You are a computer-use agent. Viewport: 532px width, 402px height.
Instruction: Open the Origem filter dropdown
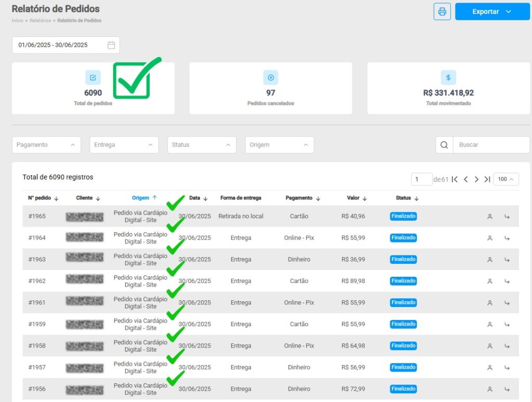[280, 145]
